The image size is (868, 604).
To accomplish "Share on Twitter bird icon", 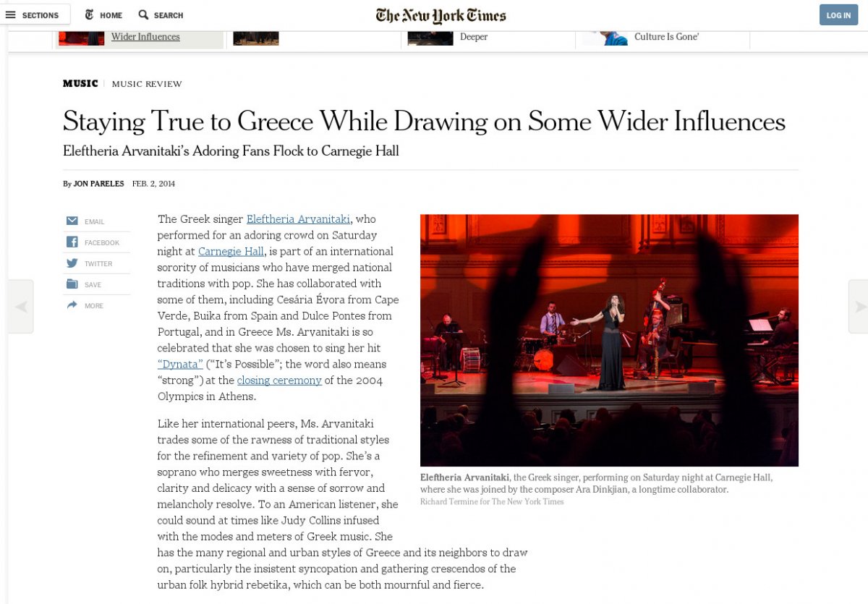I will 72,263.
